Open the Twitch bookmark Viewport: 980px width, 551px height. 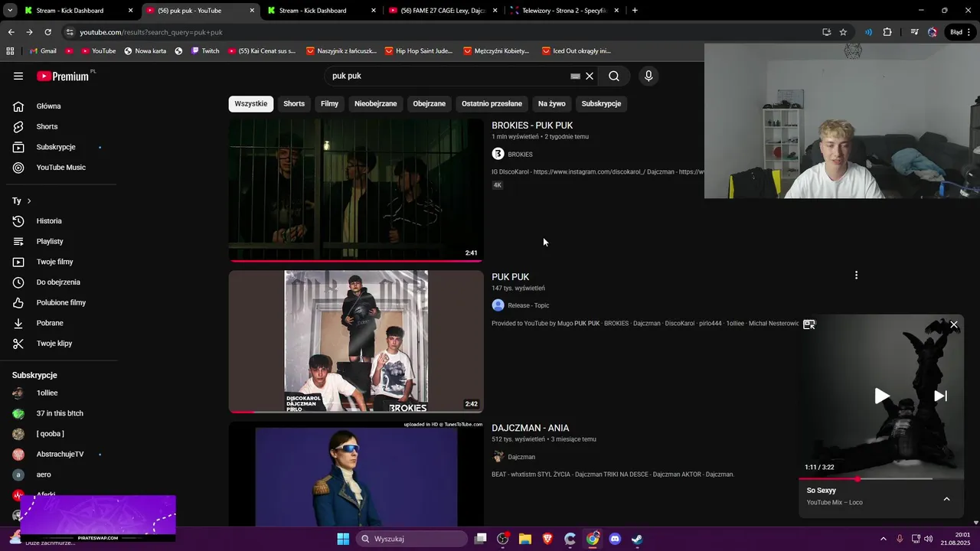(204, 51)
